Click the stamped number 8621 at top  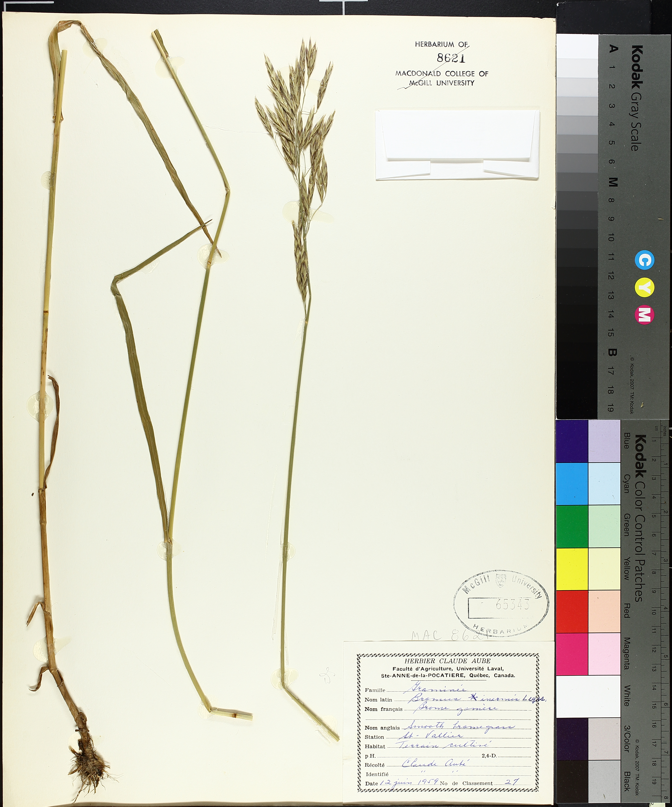click(x=451, y=58)
